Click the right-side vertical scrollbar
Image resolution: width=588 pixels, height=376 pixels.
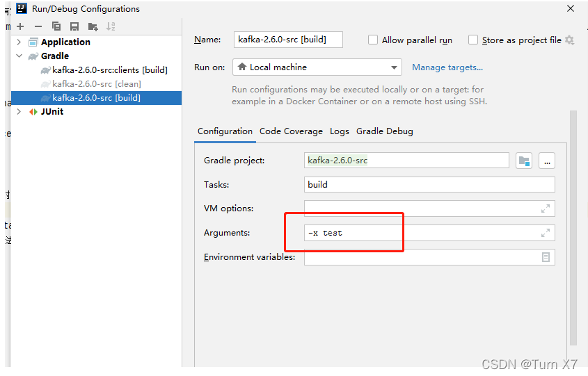pyautogui.click(x=573, y=228)
